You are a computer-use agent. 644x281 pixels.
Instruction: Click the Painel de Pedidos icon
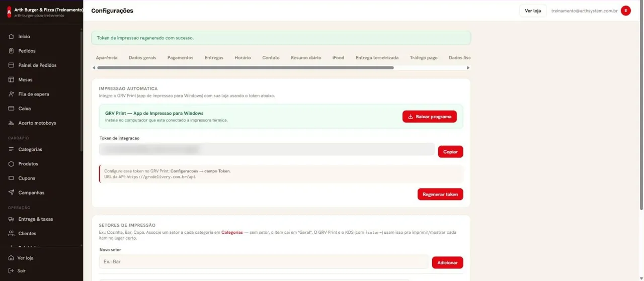pos(11,65)
